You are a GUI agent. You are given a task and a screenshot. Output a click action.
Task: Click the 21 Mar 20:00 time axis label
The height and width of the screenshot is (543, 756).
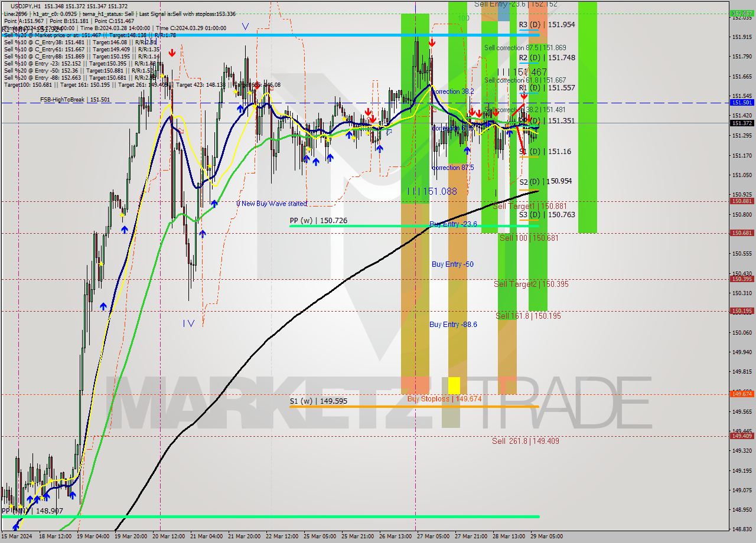245,537
